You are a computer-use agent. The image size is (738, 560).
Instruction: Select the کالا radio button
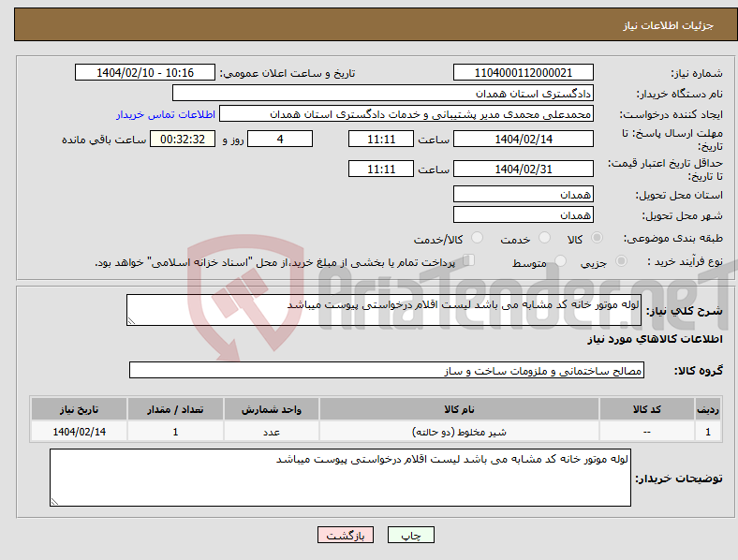click(x=597, y=238)
